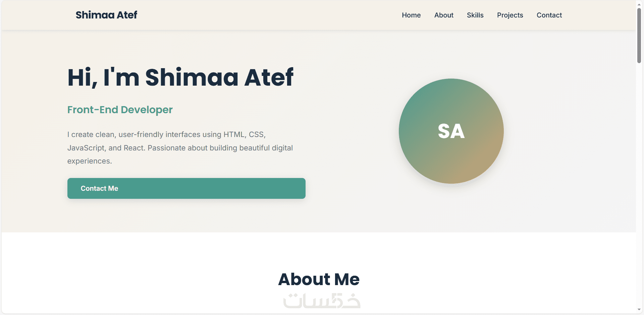Click the scrollbar down arrow
The width and height of the screenshot is (644, 315).
[639, 310]
